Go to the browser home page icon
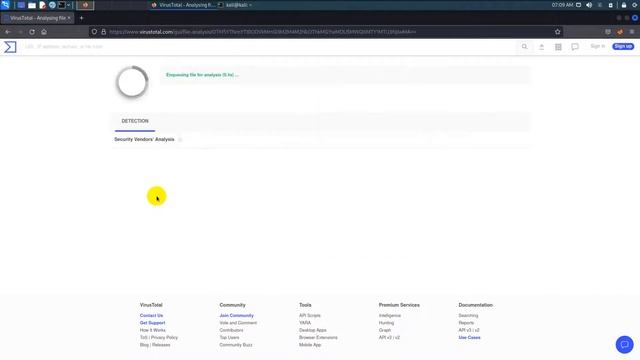 44,32
